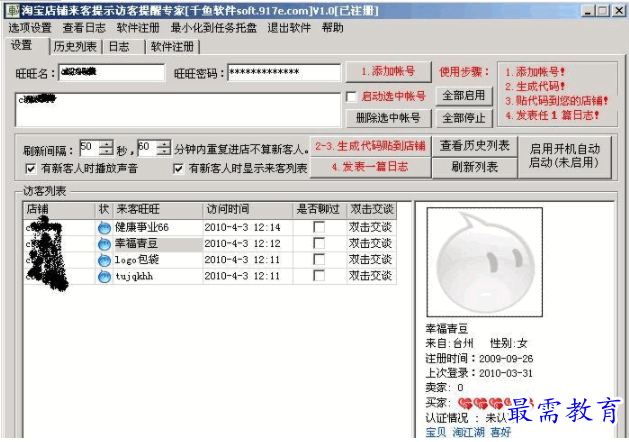Click into the 旺旺密码 password field
Viewport: 629px width, 442px height.
284,73
